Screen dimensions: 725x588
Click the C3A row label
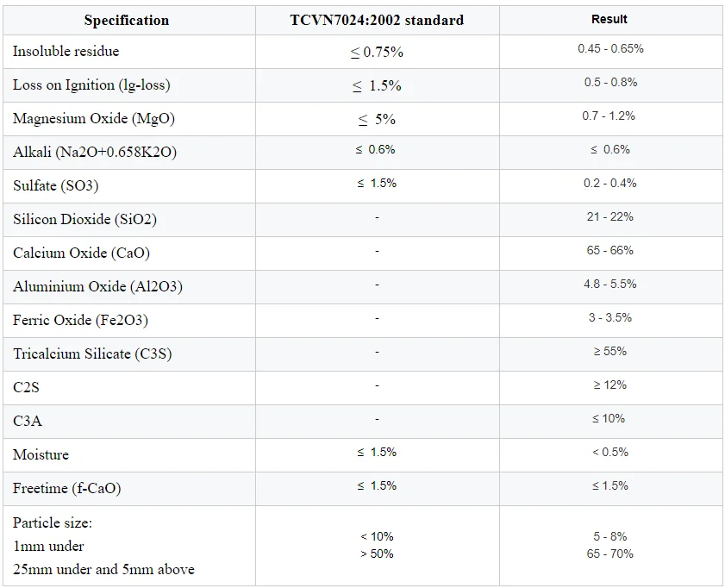pos(26,421)
